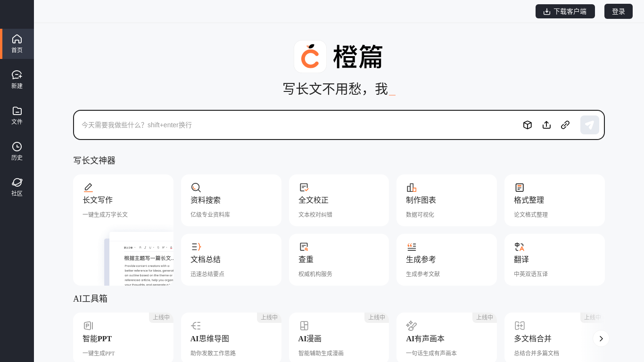Click the 中英双语互译 text

(531, 274)
